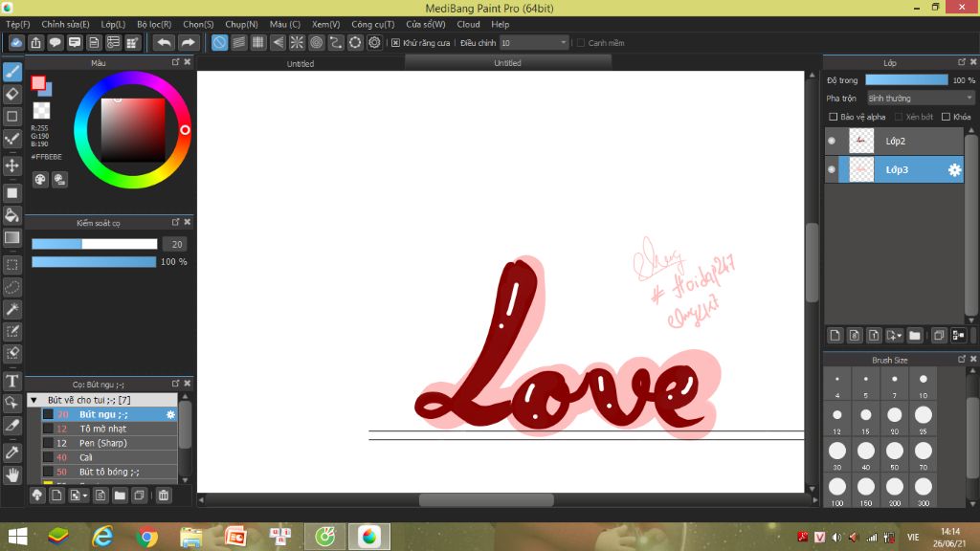Open snap settings gear in toolbar

(x=374, y=42)
